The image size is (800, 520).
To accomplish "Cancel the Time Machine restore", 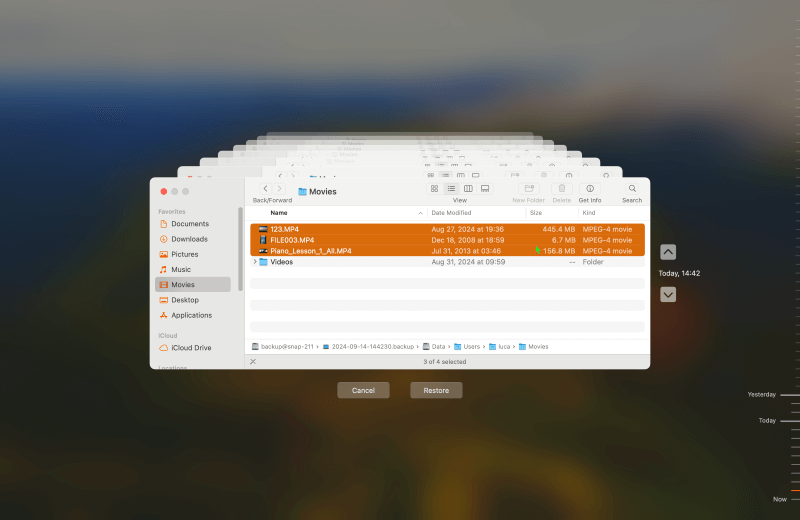I will (363, 390).
